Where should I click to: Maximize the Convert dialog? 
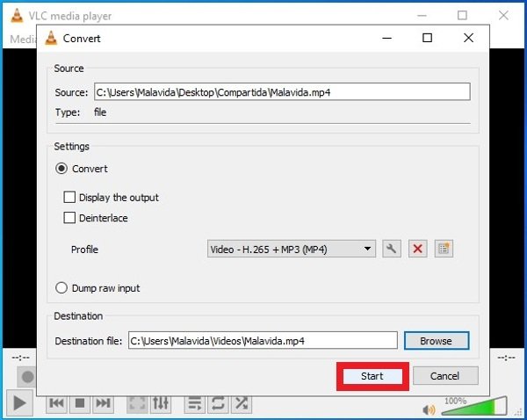(427, 38)
